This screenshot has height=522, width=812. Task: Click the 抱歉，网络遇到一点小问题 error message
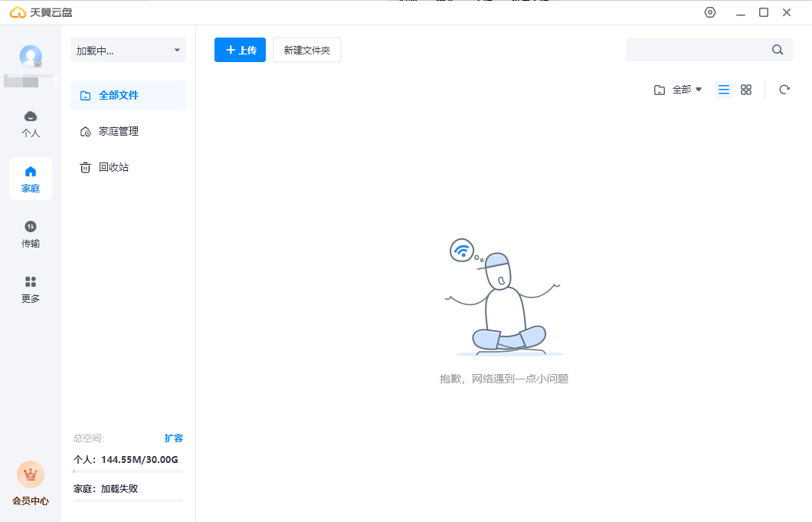click(x=504, y=379)
